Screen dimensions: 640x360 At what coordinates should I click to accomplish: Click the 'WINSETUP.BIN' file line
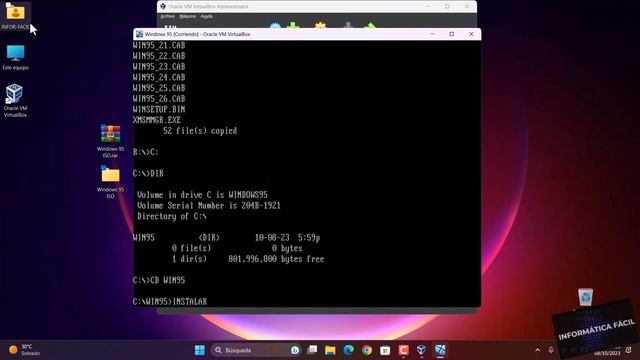point(159,109)
